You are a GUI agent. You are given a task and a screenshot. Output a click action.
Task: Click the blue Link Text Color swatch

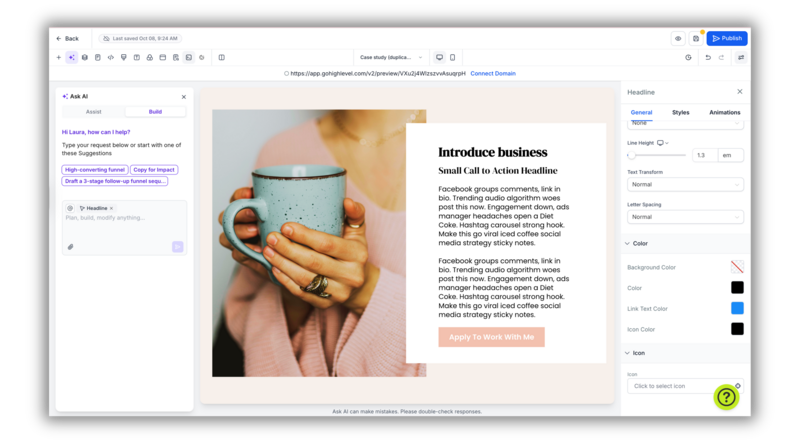[x=737, y=308]
